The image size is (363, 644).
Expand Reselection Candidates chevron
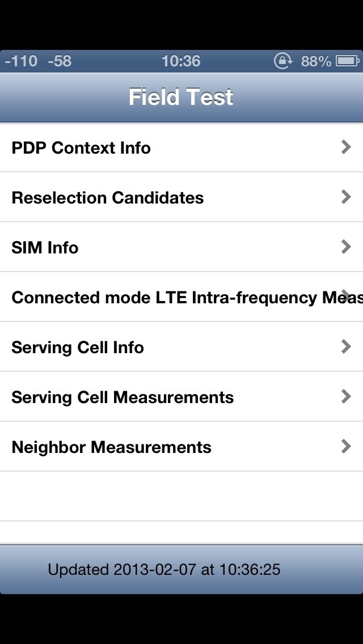click(x=346, y=197)
